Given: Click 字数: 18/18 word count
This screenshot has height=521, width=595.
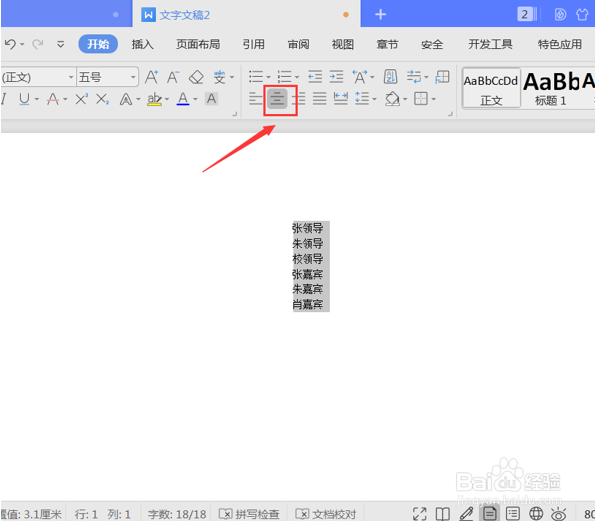Looking at the screenshot, I should (176, 514).
